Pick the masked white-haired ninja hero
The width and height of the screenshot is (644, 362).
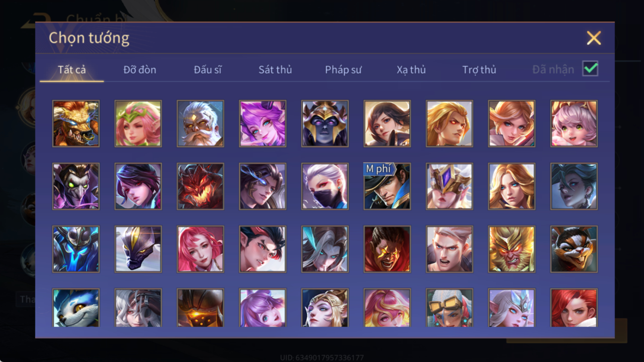325,186
